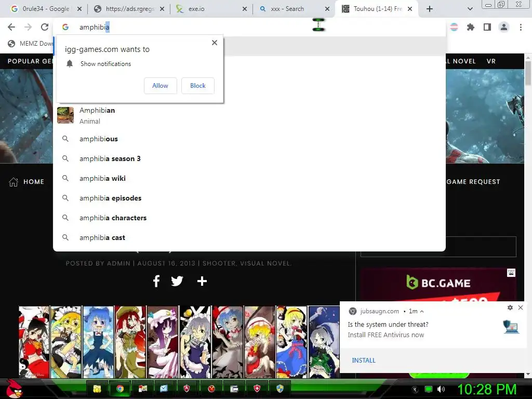The width and height of the screenshot is (532, 399).
Task: Choose the amphibia season 3 suggestion
Action: coord(249,158)
